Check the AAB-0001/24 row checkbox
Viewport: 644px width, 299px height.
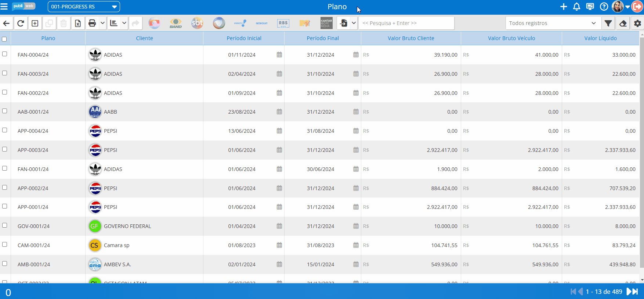pos(4,111)
